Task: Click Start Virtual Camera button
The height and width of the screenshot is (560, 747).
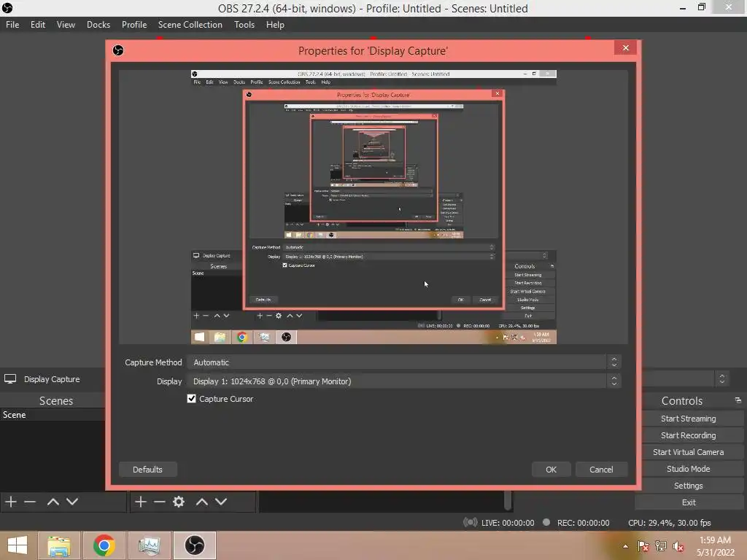Action: click(x=689, y=452)
